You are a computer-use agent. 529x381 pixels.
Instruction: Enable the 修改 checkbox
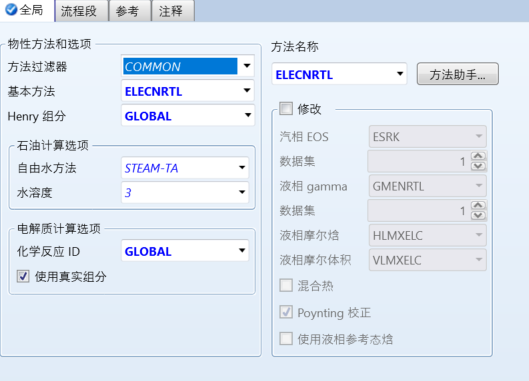pos(286,109)
